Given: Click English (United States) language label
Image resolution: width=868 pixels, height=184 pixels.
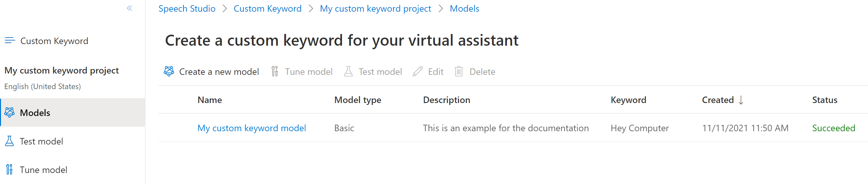Looking at the screenshot, I should coord(42,86).
